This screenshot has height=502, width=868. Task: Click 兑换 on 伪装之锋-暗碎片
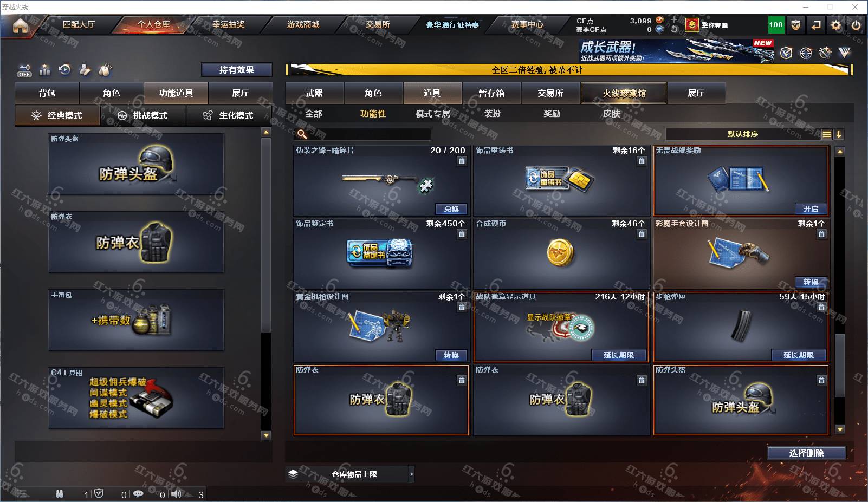tap(451, 209)
